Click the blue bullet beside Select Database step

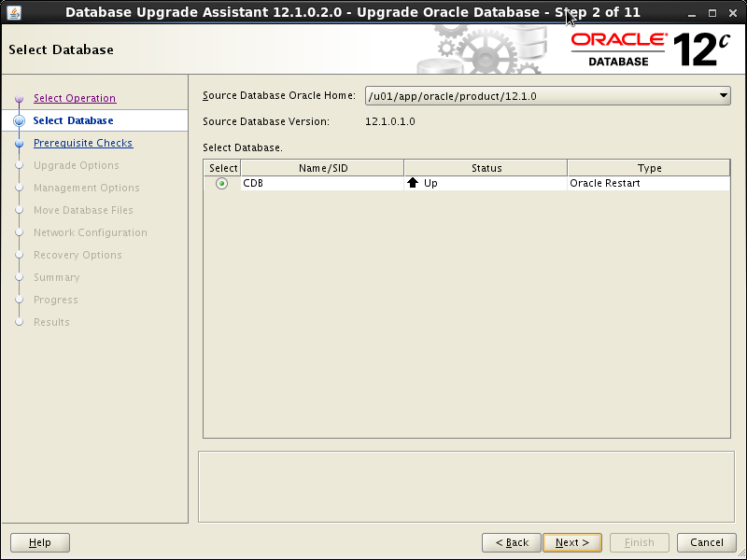(20, 119)
